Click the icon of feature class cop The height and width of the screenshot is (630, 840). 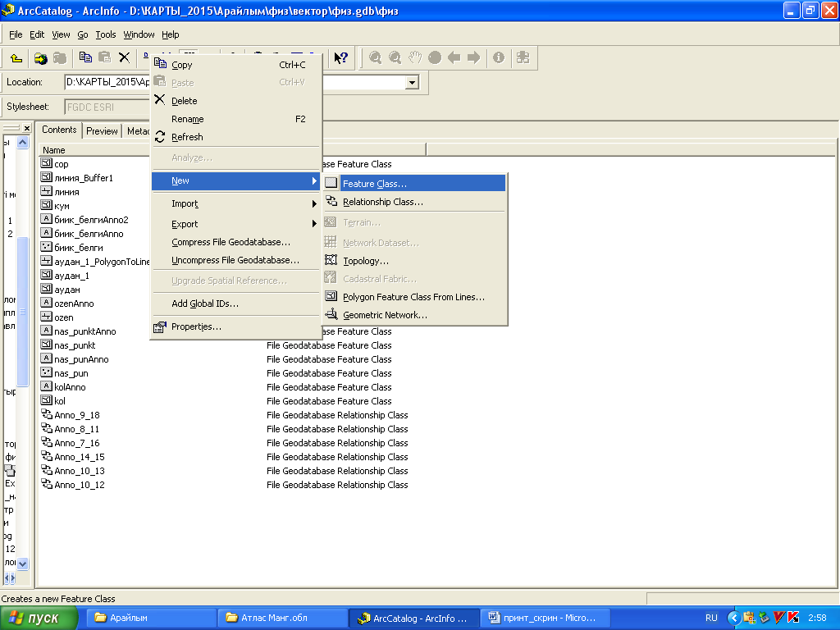pyautogui.click(x=46, y=163)
